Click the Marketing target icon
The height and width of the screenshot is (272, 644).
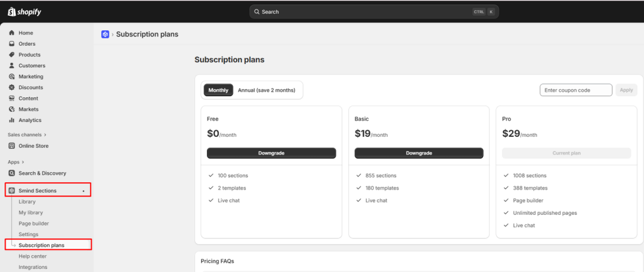pyautogui.click(x=11, y=76)
